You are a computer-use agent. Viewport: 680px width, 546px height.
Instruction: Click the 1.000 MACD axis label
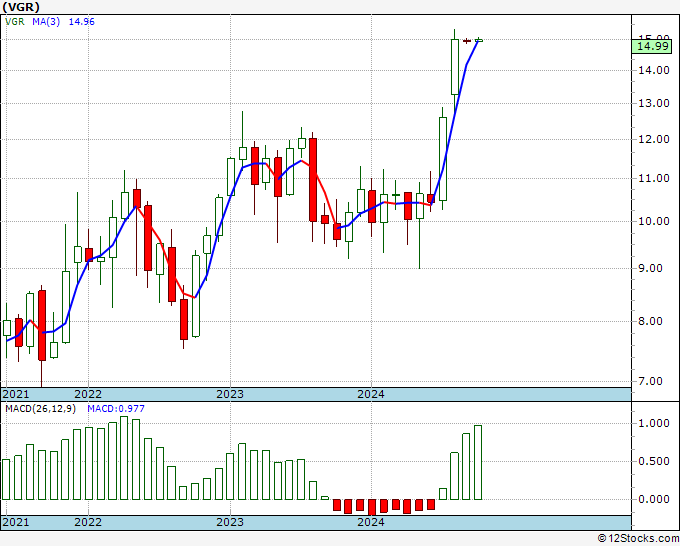(654, 423)
